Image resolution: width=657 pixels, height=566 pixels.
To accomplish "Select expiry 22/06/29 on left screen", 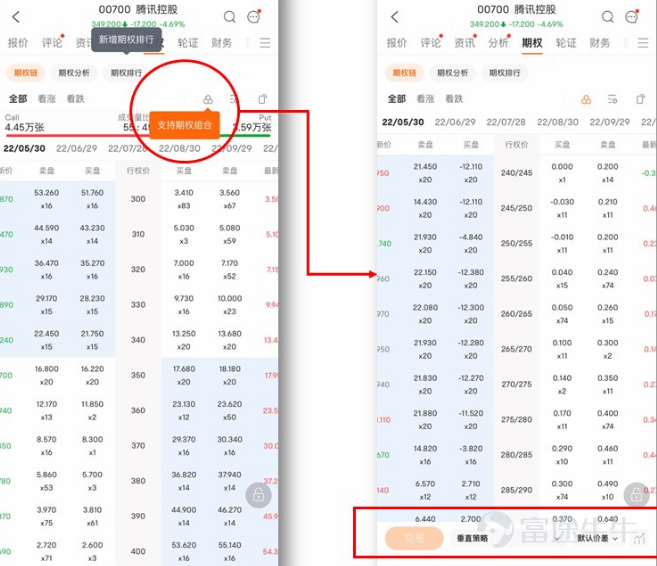I will [x=77, y=148].
